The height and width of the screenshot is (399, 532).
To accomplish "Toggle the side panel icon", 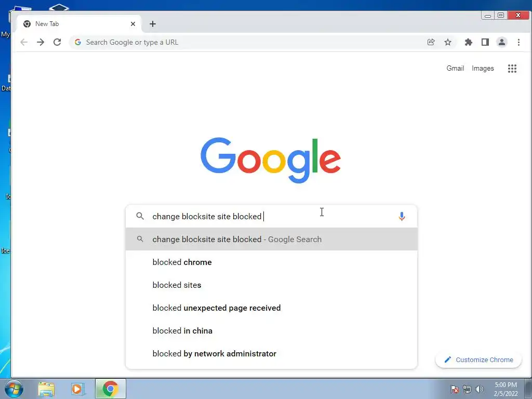I will (x=485, y=42).
